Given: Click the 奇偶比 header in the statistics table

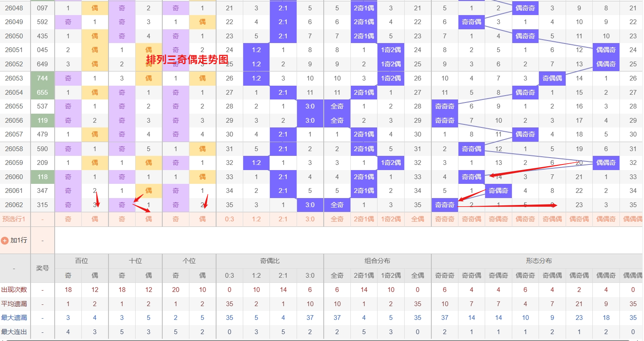Looking at the screenshot, I should (269, 261).
